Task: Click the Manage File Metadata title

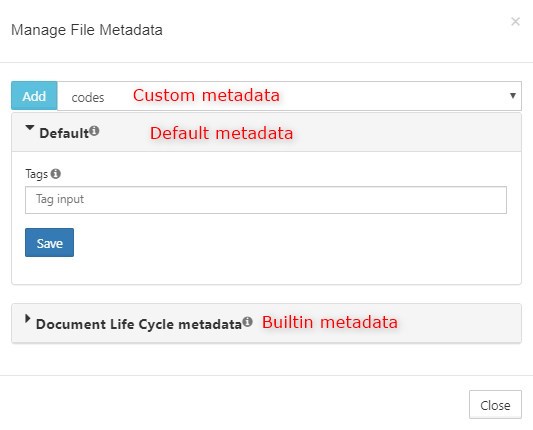Action: (87, 30)
